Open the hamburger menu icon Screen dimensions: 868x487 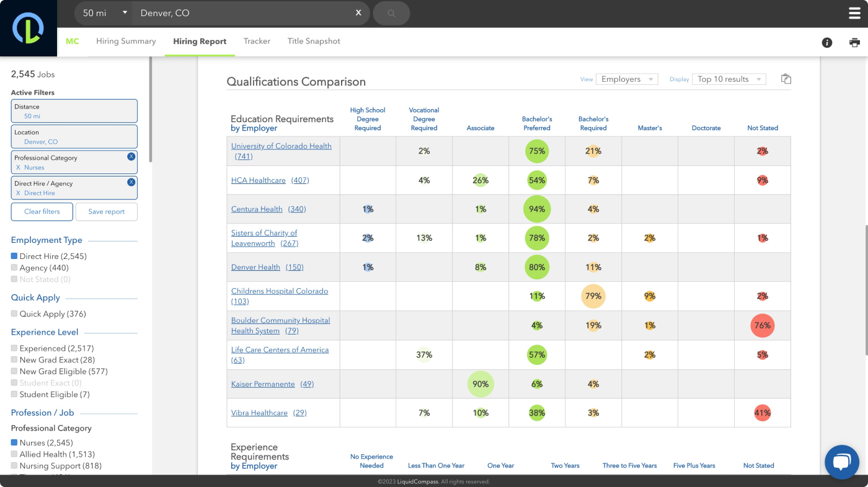pos(854,13)
